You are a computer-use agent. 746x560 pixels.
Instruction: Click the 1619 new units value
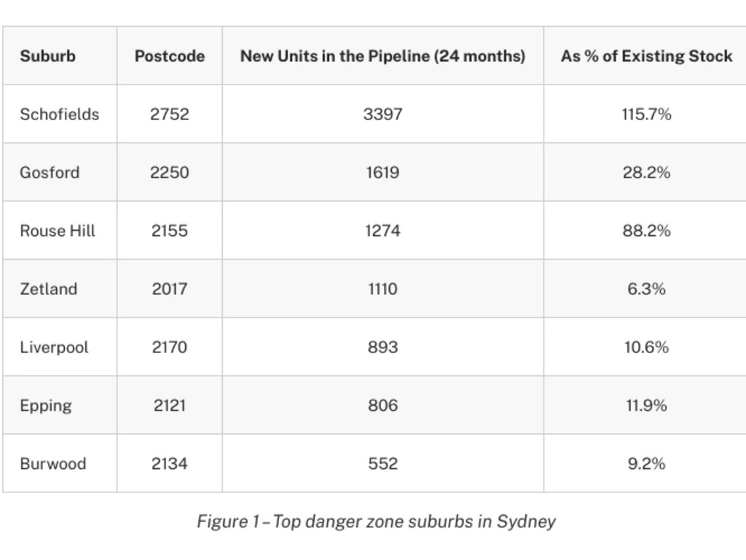click(x=382, y=173)
